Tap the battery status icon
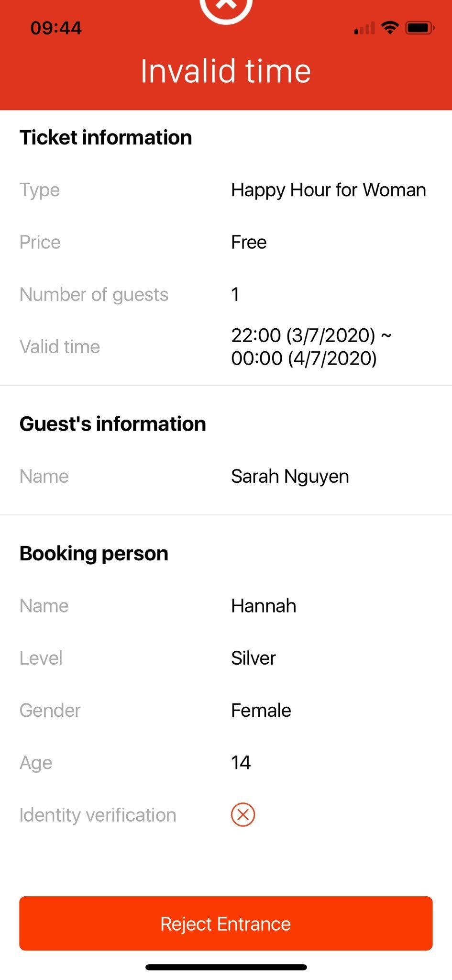Viewport: 452px width, 980px height. (x=419, y=28)
